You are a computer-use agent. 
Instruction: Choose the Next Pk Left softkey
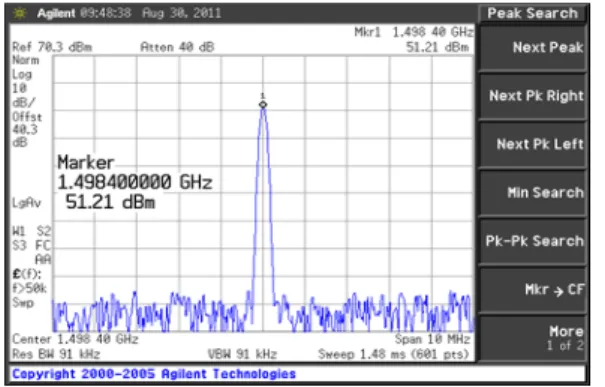tap(532, 145)
